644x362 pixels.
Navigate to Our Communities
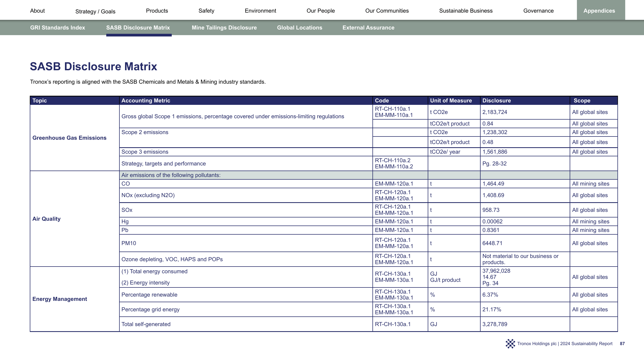click(387, 11)
